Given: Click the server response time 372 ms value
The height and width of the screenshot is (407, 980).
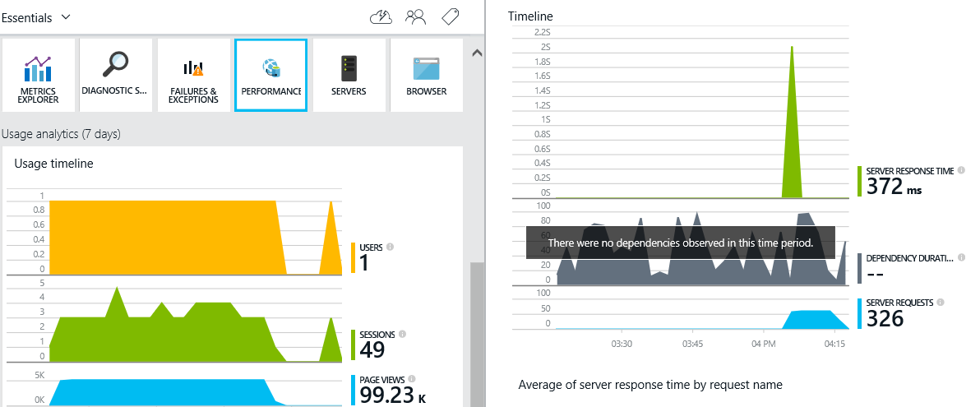Looking at the screenshot, I should tap(894, 187).
